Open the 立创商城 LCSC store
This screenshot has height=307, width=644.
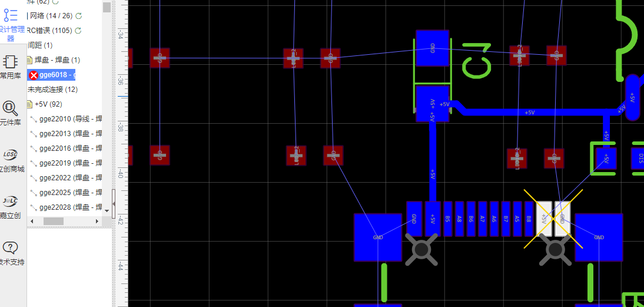tap(11, 161)
